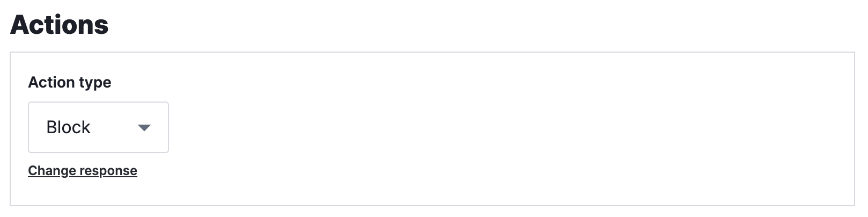Toggle the Action type select menu open
Viewport: 868px width, 217px height.
[98, 127]
